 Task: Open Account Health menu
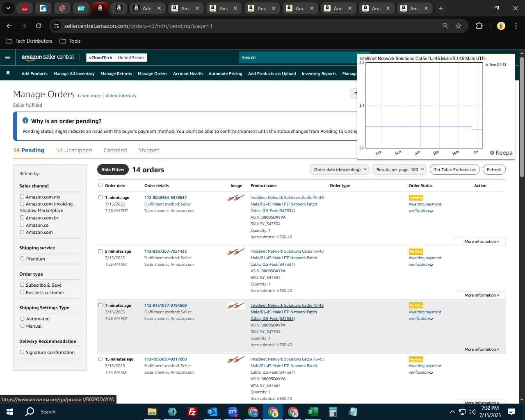tap(188, 73)
